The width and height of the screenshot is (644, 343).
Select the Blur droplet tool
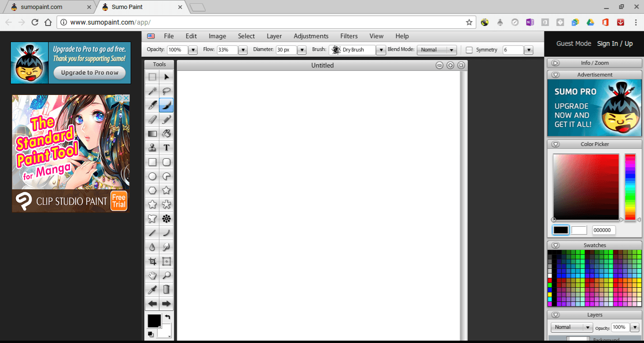(152, 247)
